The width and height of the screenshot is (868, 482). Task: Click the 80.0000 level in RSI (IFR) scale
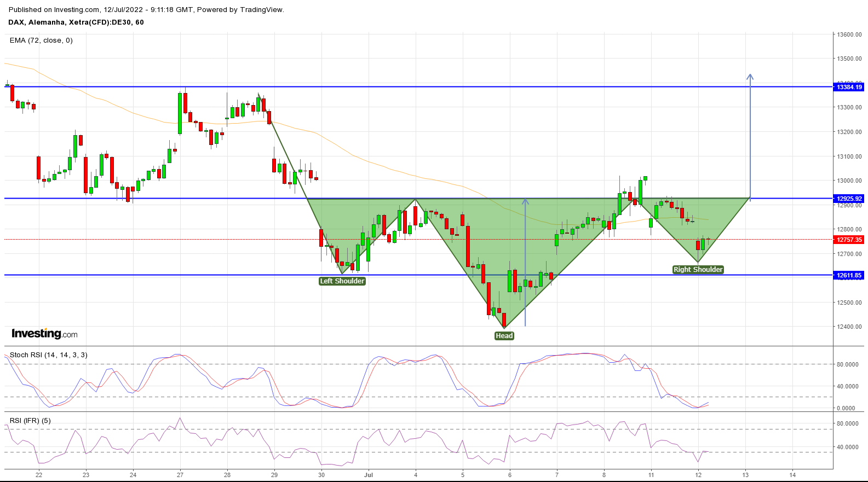click(847, 423)
